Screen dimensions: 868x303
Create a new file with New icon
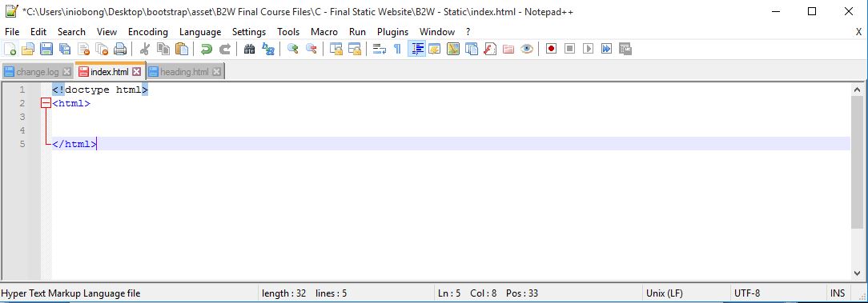click(10, 50)
